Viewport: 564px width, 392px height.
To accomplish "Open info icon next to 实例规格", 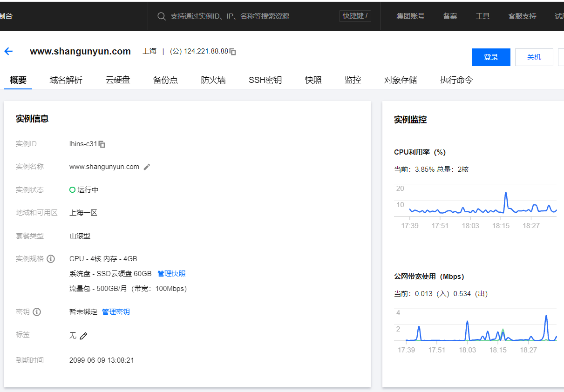I will click(x=51, y=259).
